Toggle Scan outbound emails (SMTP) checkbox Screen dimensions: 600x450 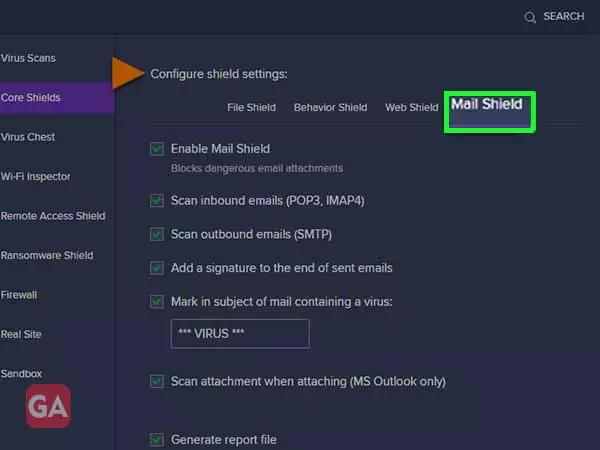tap(157, 234)
